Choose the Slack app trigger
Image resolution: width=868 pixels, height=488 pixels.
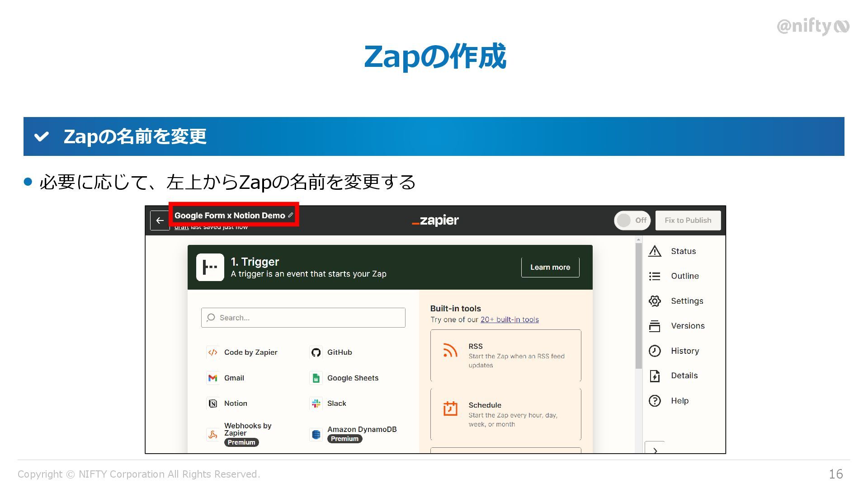click(336, 404)
